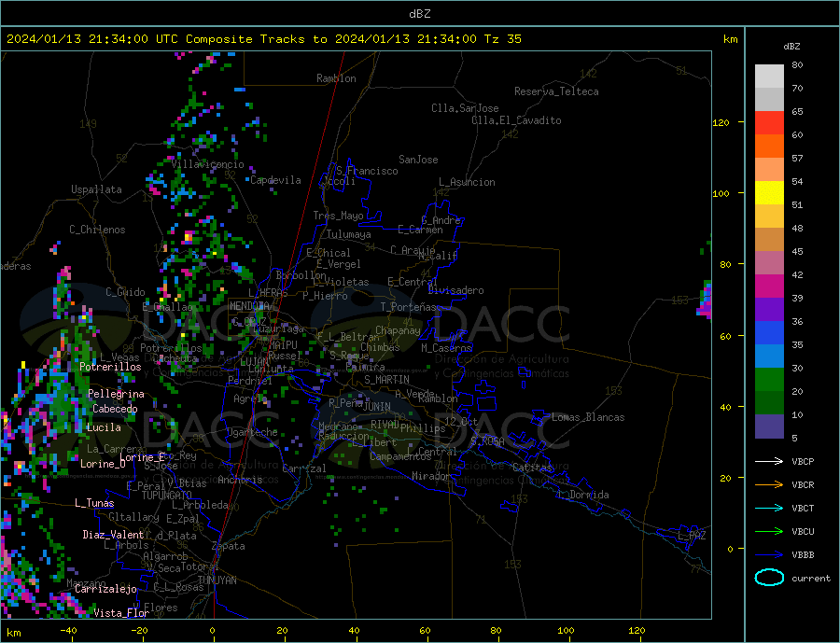
Task: Click the '-40' tick on bottom axis
Action: point(68,631)
